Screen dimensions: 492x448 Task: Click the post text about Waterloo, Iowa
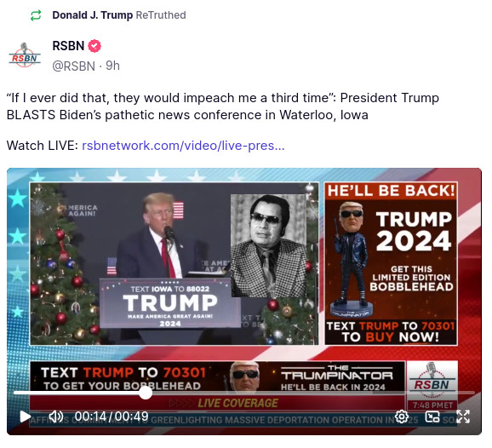click(223, 106)
